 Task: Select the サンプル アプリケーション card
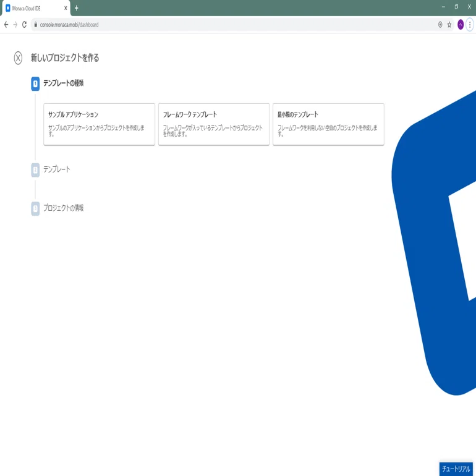(x=99, y=124)
